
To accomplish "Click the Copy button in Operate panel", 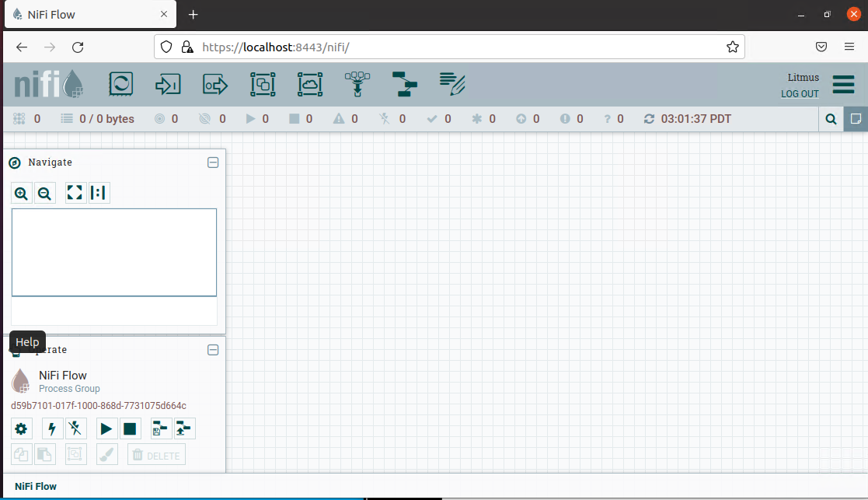I will tap(21, 455).
